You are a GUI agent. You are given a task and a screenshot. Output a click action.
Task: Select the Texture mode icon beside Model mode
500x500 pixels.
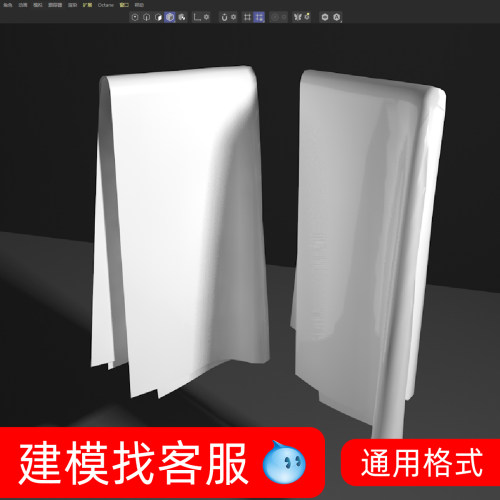(182, 17)
